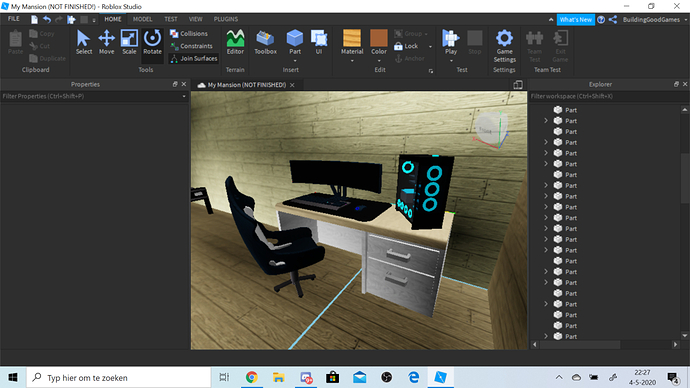Click the Filter workspace search field
This screenshot has width=690, height=388.
point(605,96)
